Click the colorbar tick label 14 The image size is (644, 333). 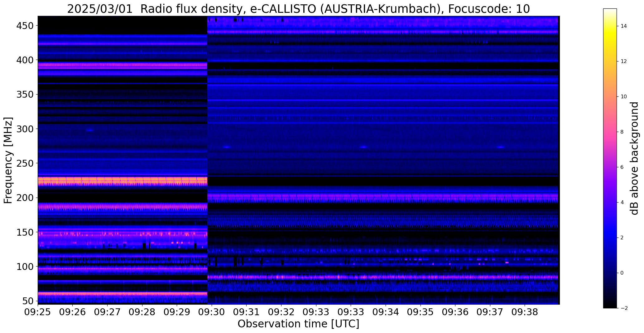(624, 26)
